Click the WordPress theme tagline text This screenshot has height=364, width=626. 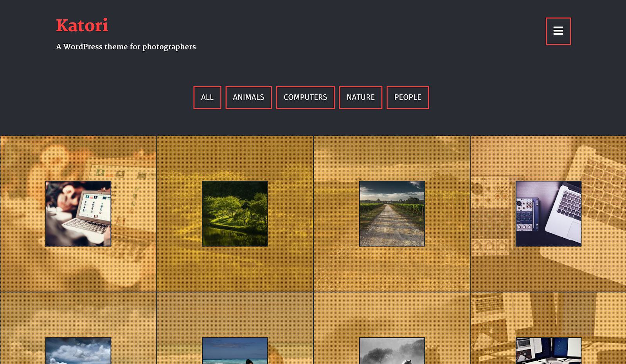click(x=126, y=47)
